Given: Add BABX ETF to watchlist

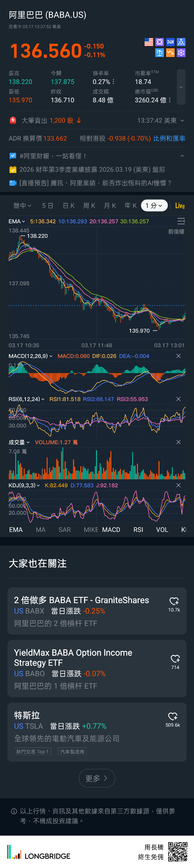Looking at the screenshot, I should pyautogui.click(x=174, y=601).
